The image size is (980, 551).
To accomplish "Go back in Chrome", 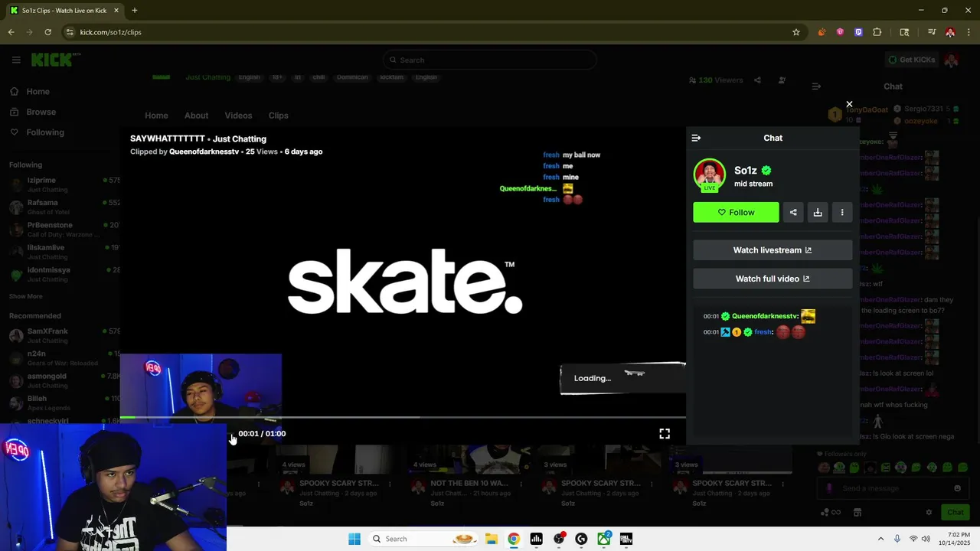I will click(x=11, y=32).
